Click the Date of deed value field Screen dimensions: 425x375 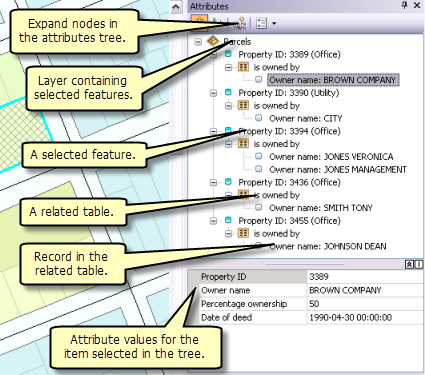[365, 317]
